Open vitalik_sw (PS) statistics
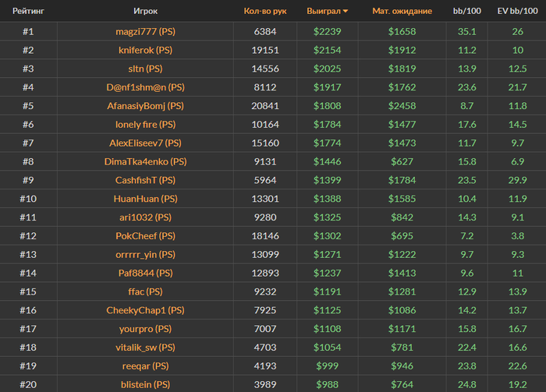 click(146, 348)
